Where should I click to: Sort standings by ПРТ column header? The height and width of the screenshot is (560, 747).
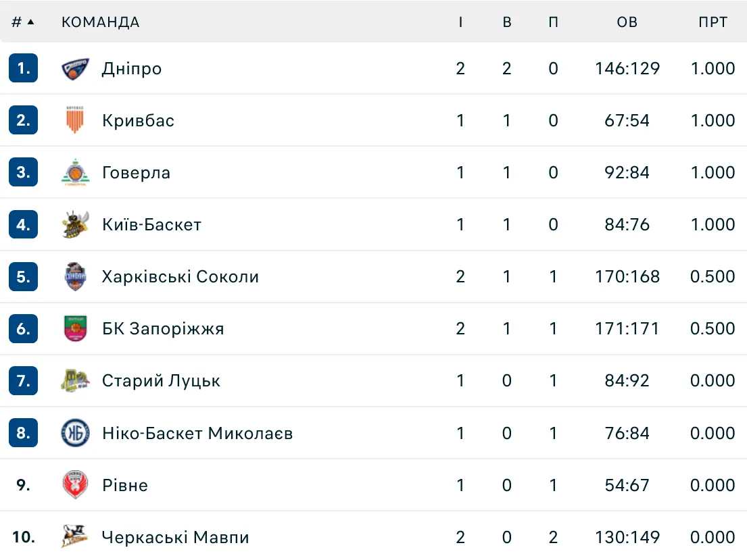point(713,22)
